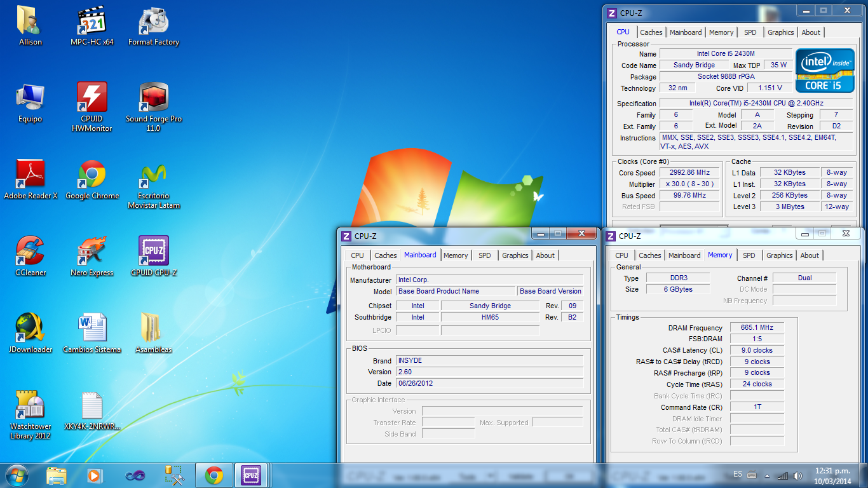Open Windows Explorer from the taskbar
868x488 pixels.
point(57,475)
